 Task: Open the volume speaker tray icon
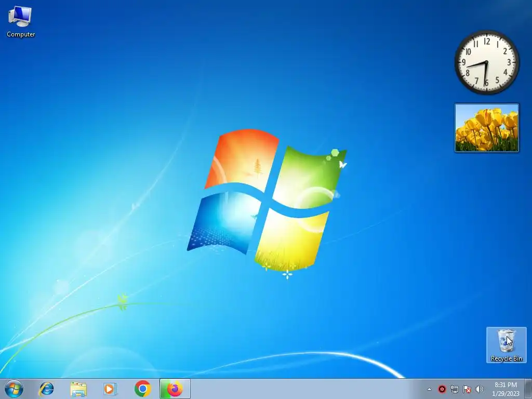coord(479,389)
